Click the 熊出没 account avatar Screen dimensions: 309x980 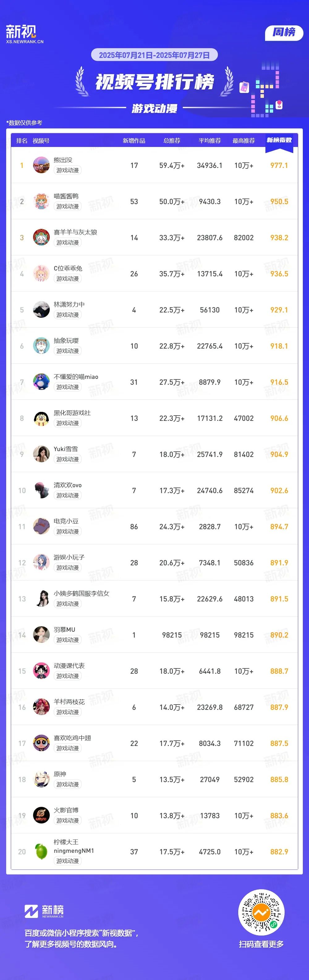coord(41,165)
